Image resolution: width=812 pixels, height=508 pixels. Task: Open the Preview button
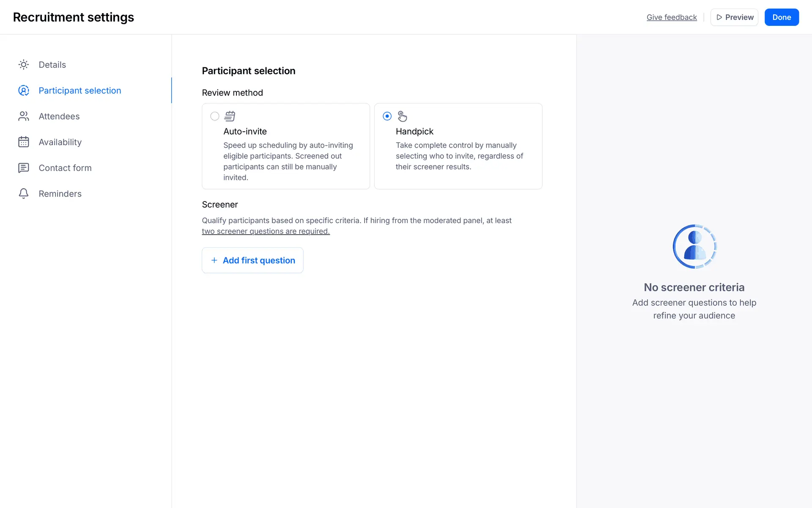(734, 17)
